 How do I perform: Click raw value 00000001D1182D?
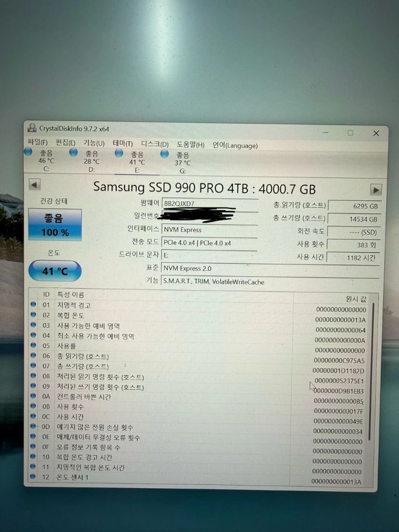pos(338,370)
